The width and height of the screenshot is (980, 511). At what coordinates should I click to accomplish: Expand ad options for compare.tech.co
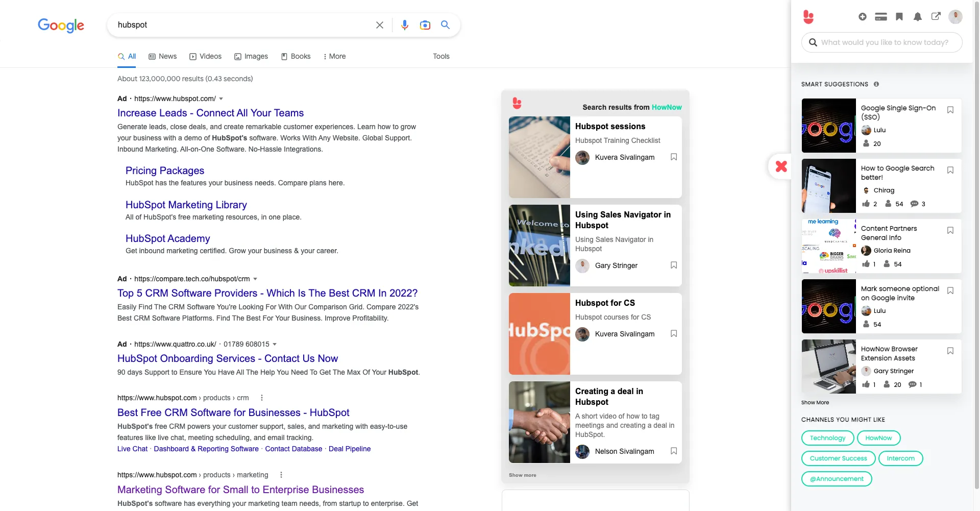click(255, 279)
